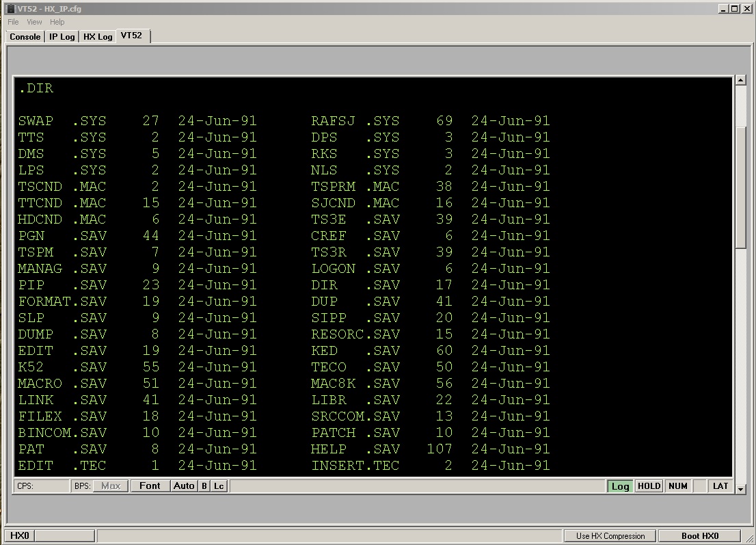Open the File menu

(x=13, y=22)
